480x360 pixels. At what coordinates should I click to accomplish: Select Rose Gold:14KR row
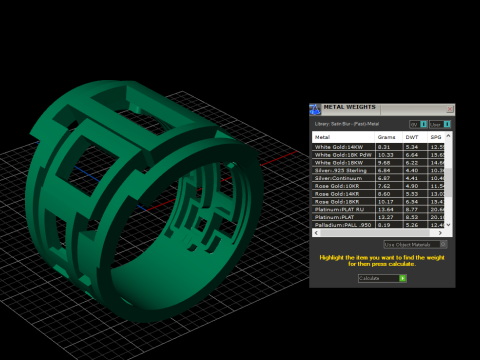[378, 194]
